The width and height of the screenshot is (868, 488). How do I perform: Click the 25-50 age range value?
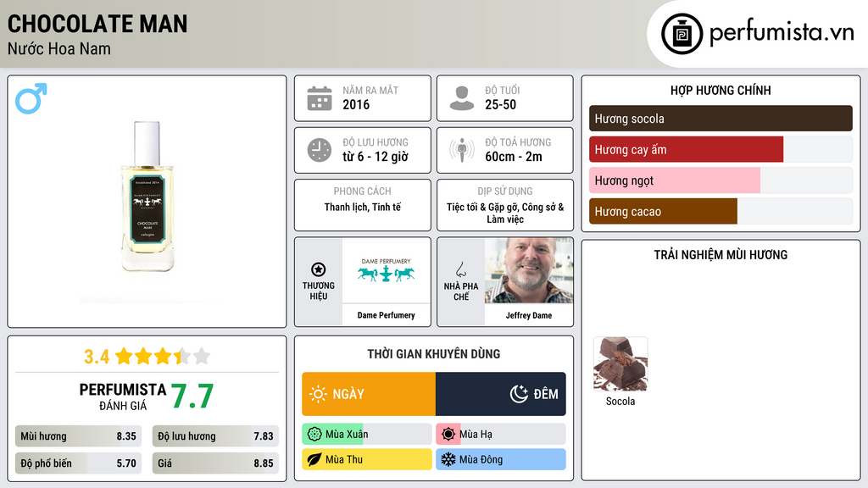[500, 104]
